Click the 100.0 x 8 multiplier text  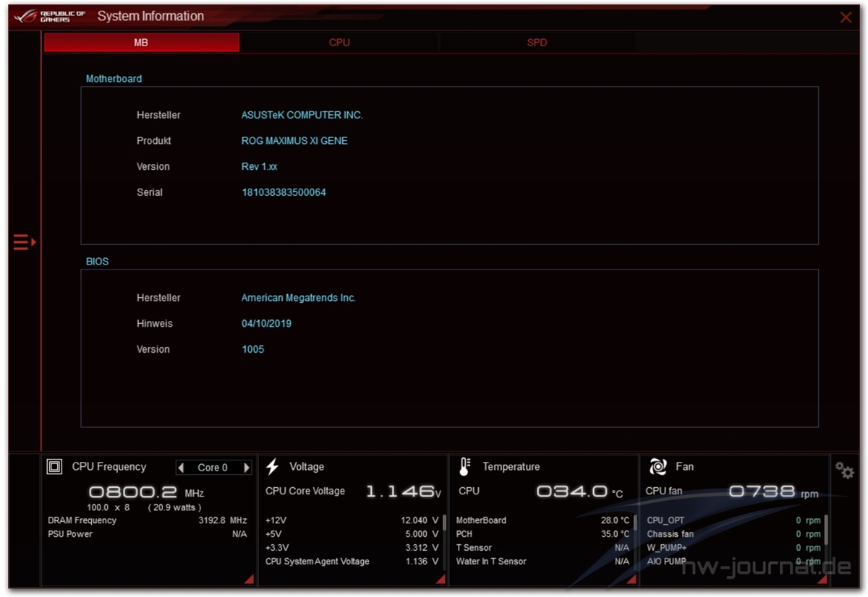[x=109, y=507]
